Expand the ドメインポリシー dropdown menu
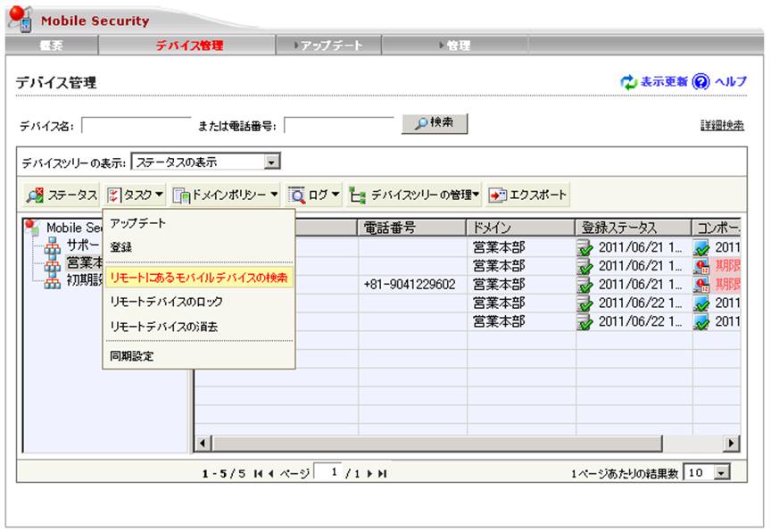771x532 pixels. 274,195
